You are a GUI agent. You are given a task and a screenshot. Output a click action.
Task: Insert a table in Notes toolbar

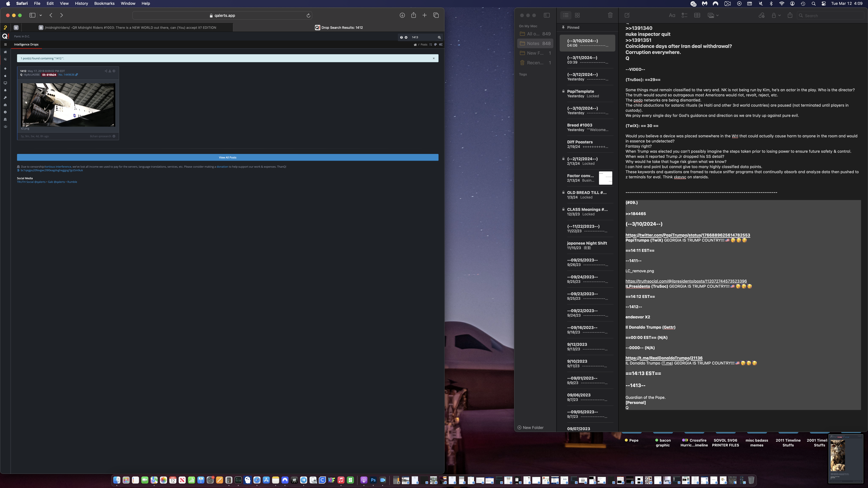click(x=697, y=15)
